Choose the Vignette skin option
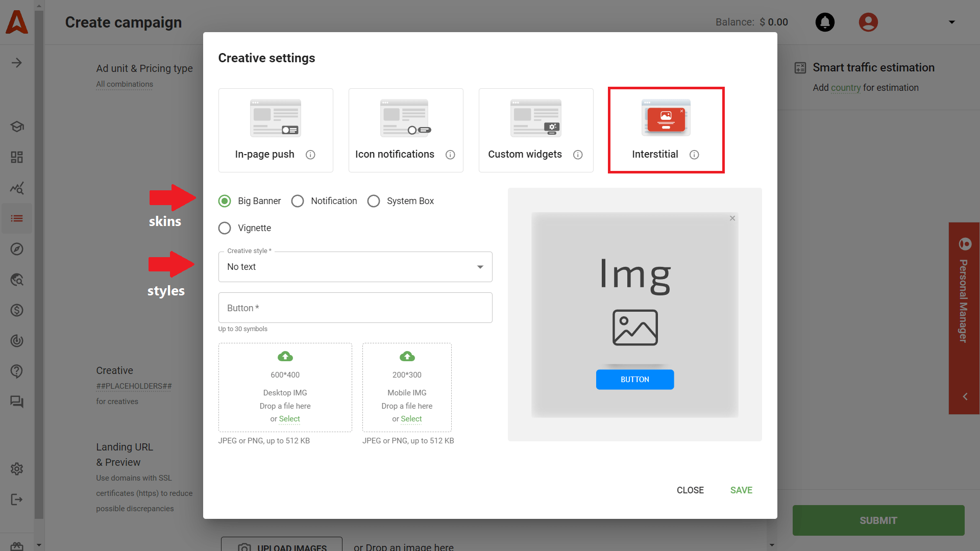The image size is (980, 551). click(225, 228)
